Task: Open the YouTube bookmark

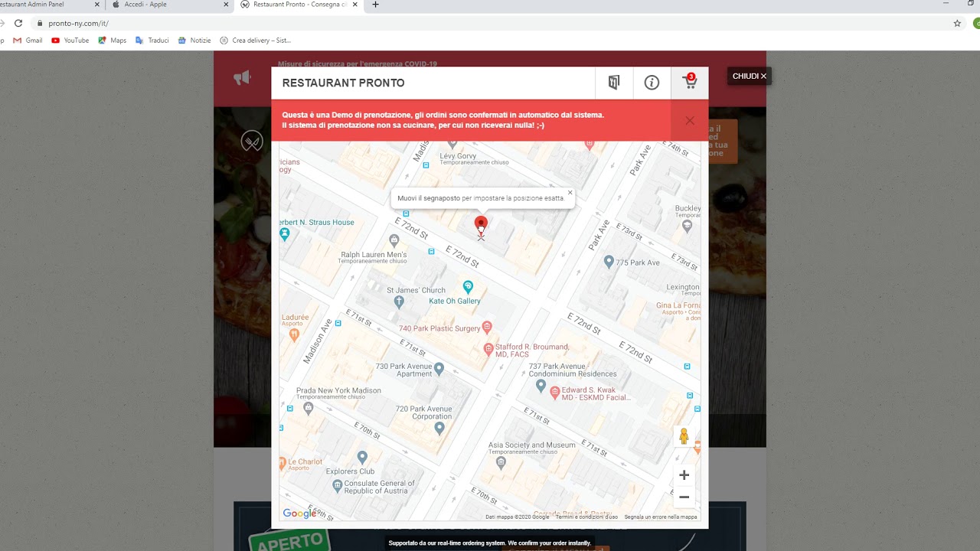Action: (70, 41)
